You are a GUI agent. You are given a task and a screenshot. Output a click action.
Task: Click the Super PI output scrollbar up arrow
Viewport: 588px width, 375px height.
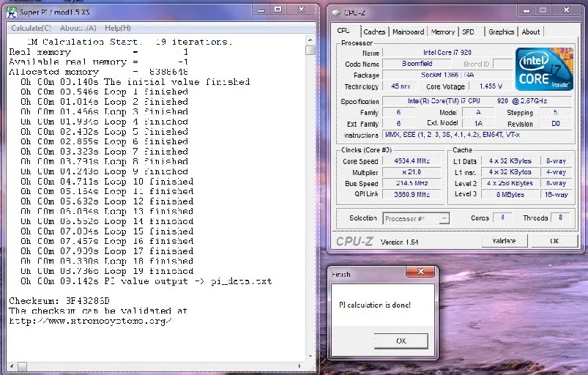(310, 40)
